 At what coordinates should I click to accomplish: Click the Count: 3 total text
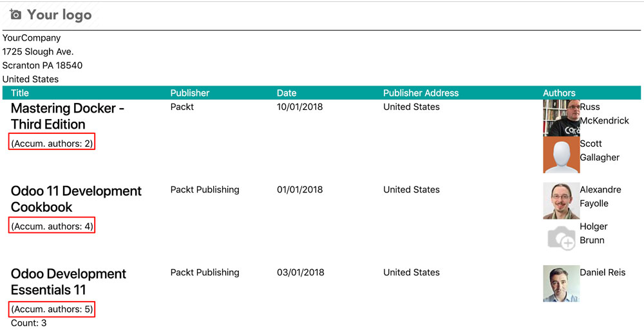(x=28, y=323)
